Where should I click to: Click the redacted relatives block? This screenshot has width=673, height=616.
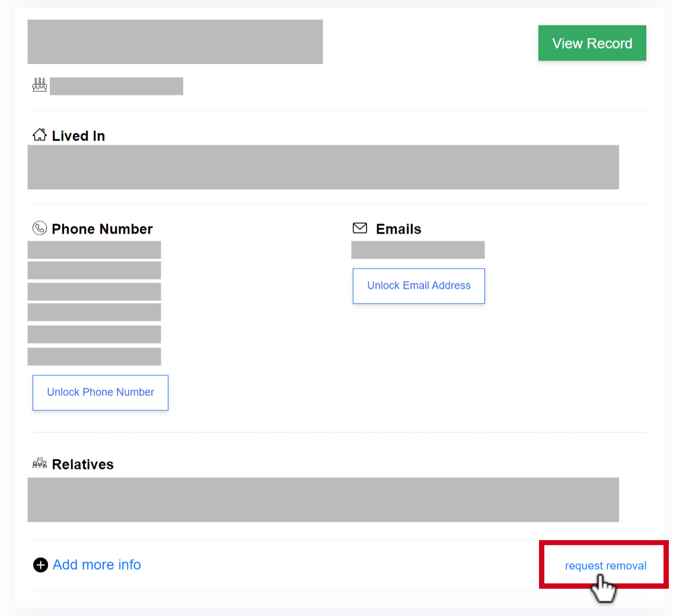323,500
